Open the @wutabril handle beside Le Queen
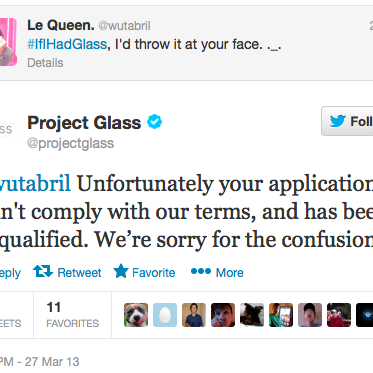373x373 pixels. (x=124, y=26)
